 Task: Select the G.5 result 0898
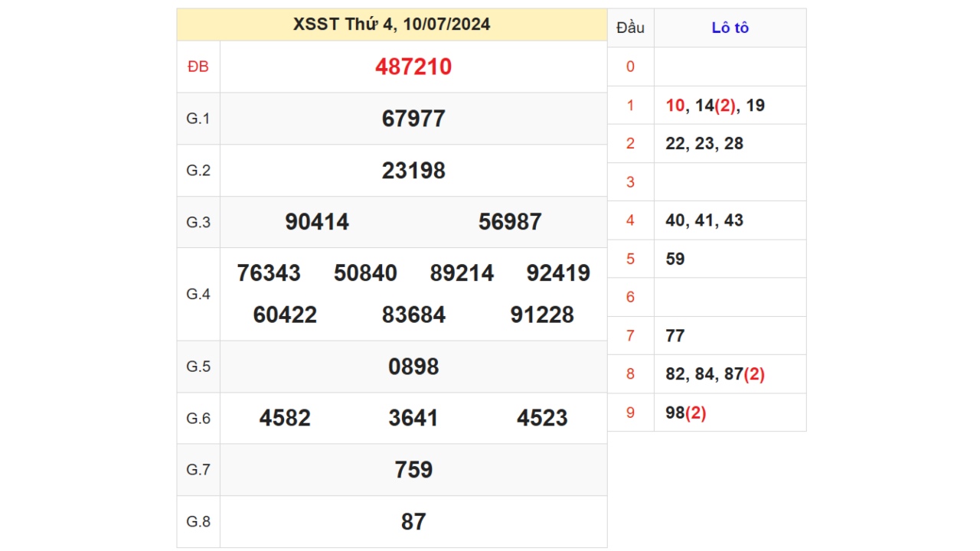413,367
